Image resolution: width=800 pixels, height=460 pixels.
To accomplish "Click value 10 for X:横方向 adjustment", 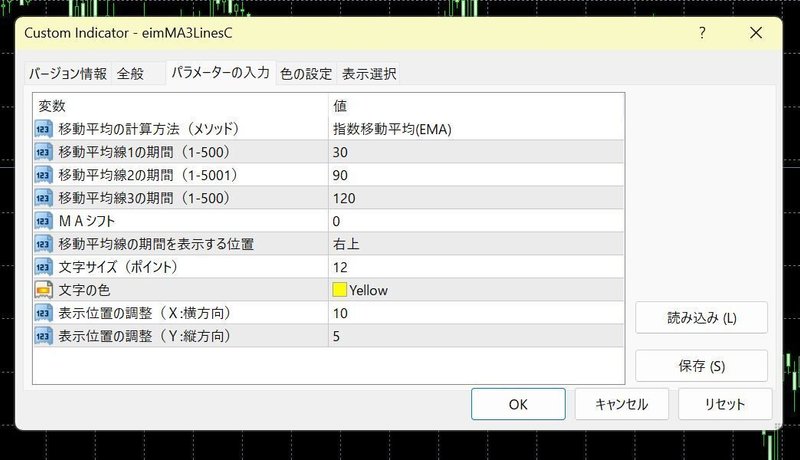I will coord(340,313).
